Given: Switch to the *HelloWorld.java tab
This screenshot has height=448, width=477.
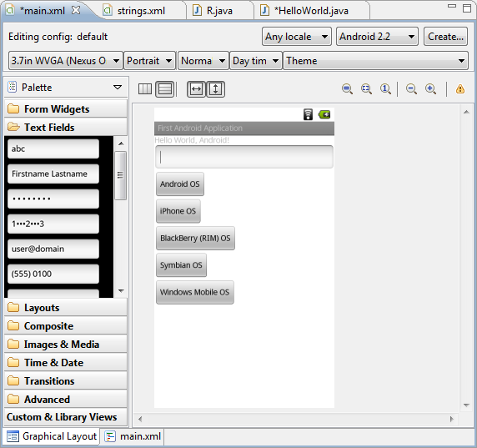Looking at the screenshot, I should click(x=311, y=11).
